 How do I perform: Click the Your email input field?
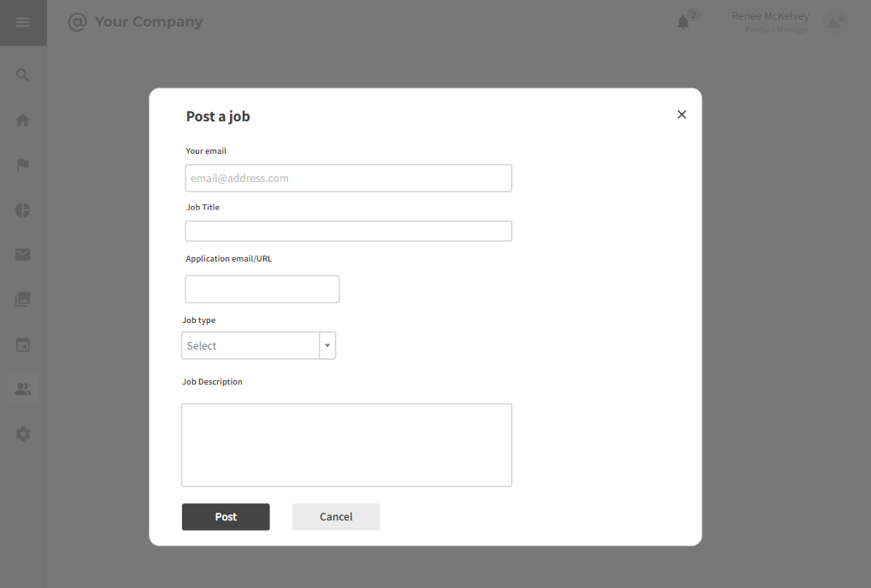click(348, 178)
